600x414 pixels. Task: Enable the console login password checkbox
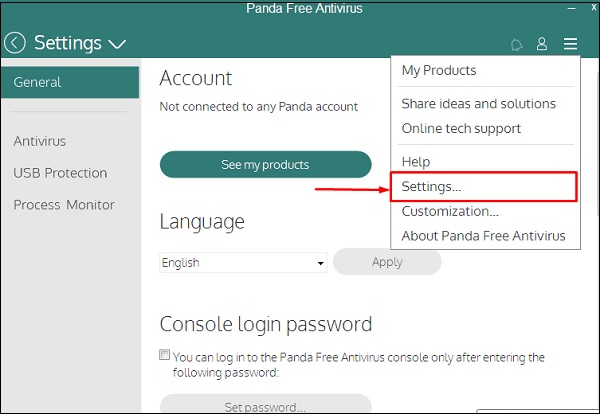click(x=165, y=356)
